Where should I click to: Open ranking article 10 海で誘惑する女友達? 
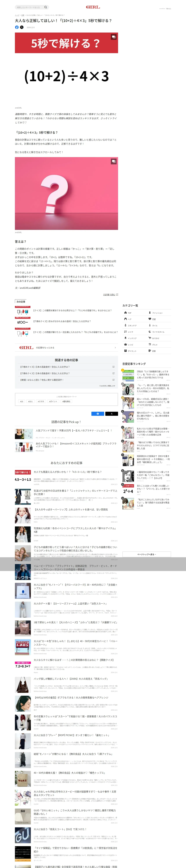click(146, 504)
